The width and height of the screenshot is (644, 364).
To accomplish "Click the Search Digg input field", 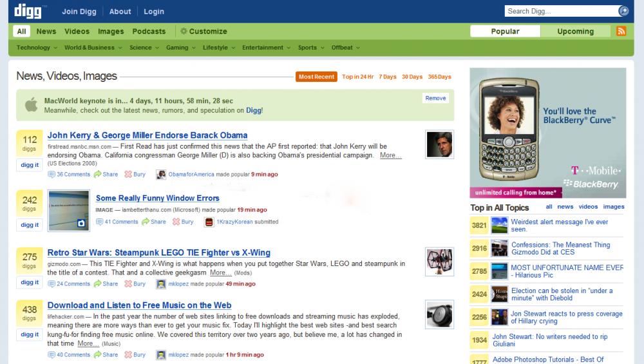I will [561, 11].
